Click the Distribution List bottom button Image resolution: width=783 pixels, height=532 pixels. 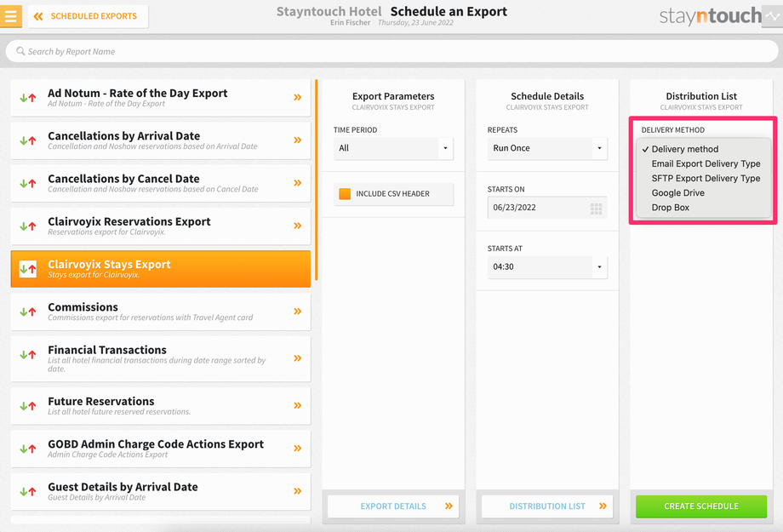(547, 506)
